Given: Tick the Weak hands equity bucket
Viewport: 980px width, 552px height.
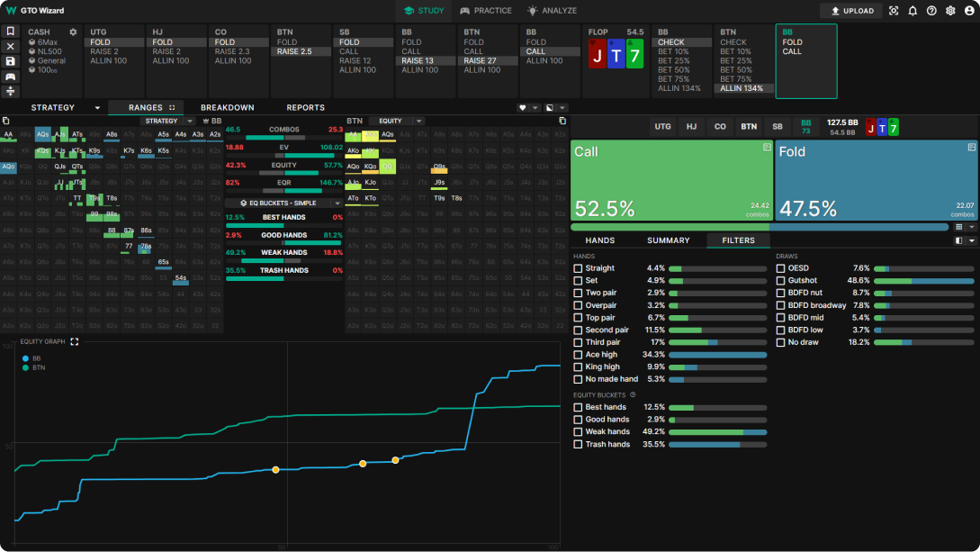Looking at the screenshot, I should click(x=579, y=432).
